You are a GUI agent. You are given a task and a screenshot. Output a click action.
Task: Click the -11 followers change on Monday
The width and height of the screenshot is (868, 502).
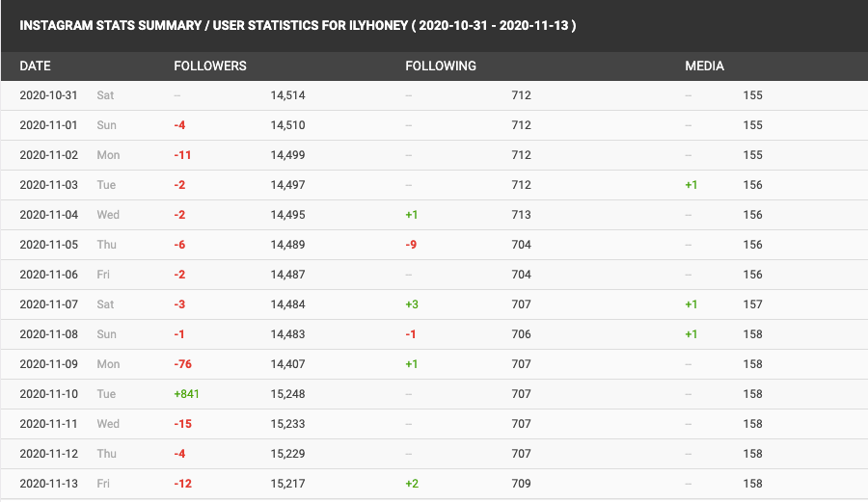[x=183, y=155]
